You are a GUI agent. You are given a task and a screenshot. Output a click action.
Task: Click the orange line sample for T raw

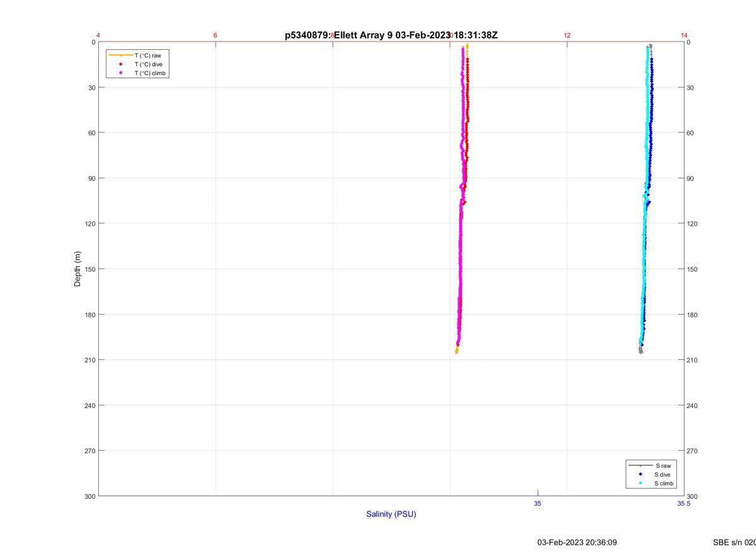(120, 55)
